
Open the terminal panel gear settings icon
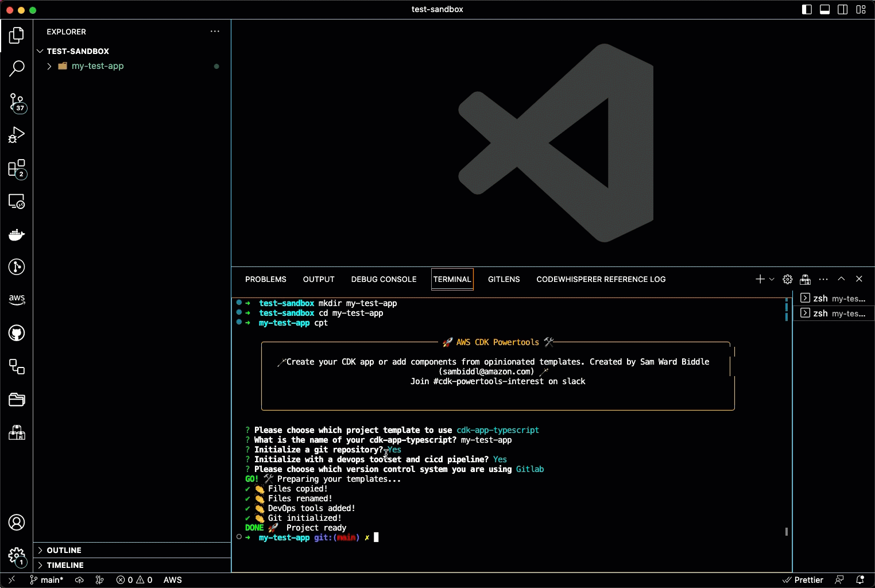788,279
